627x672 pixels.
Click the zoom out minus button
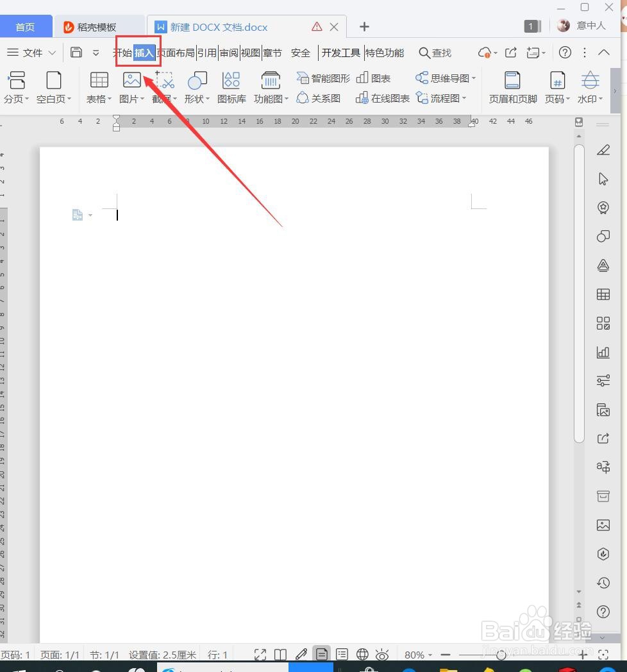pos(446,655)
